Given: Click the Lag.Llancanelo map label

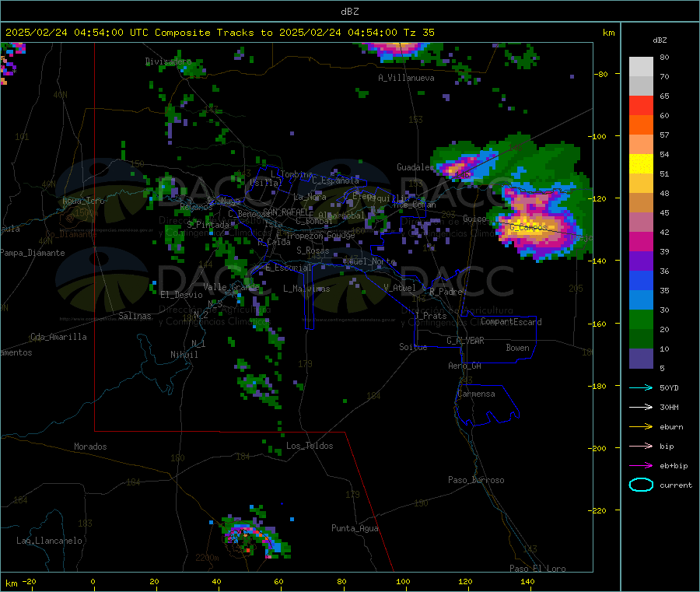Looking at the screenshot, I should point(50,541).
